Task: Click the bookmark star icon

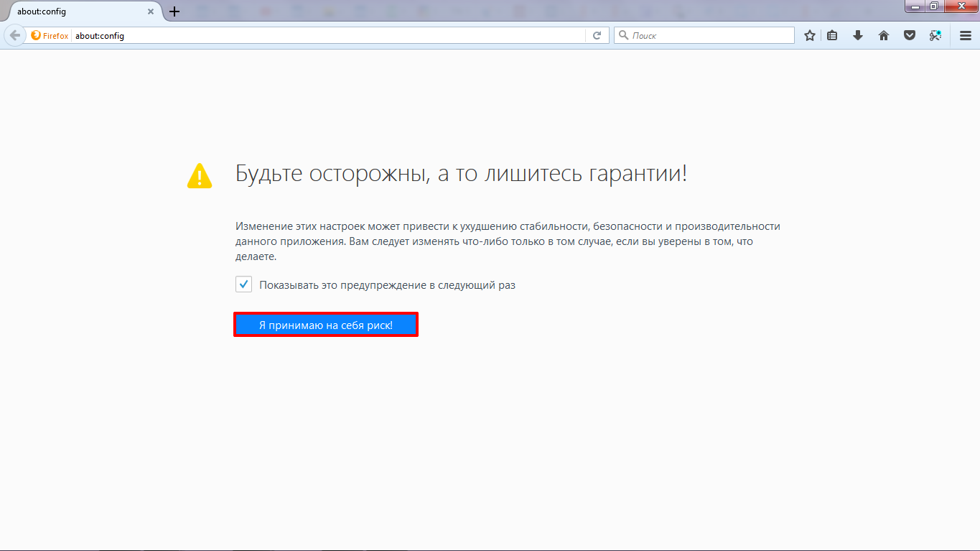Action: (x=810, y=35)
